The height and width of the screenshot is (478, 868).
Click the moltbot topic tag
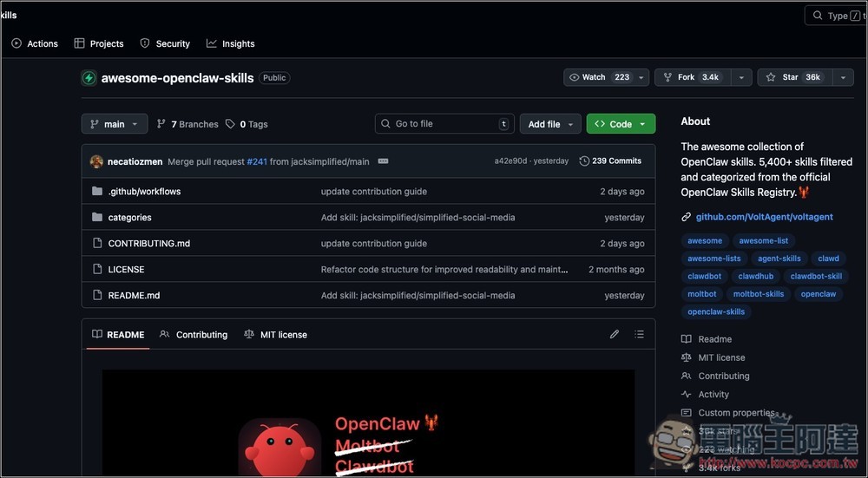702,294
